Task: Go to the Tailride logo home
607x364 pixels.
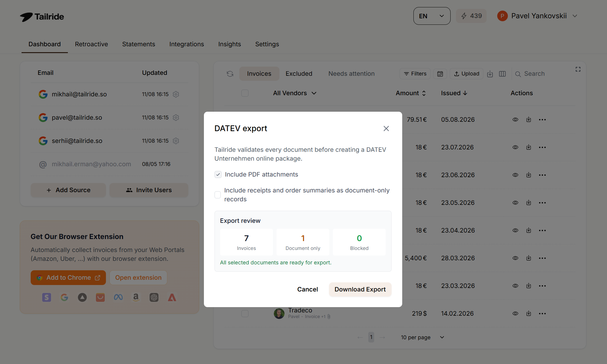Action: pos(42,17)
